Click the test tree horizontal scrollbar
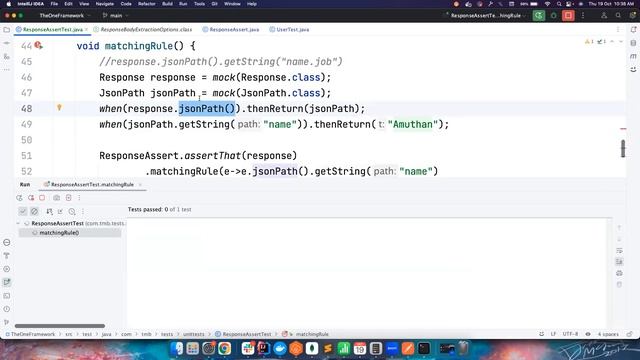 [60, 326]
